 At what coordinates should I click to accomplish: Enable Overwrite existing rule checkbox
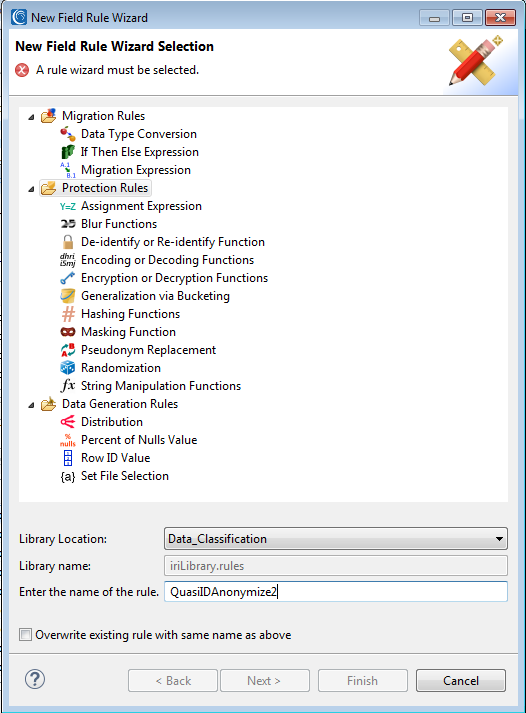click(25, 635)
